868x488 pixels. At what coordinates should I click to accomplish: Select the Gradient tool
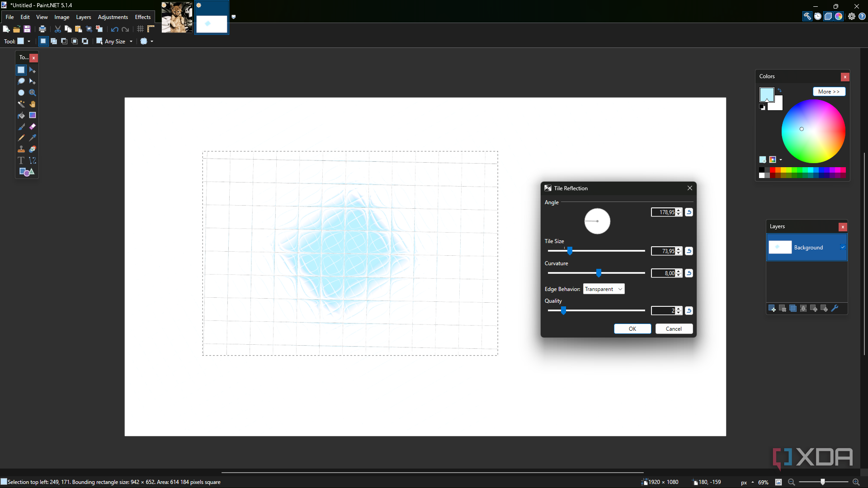[33, 115]
